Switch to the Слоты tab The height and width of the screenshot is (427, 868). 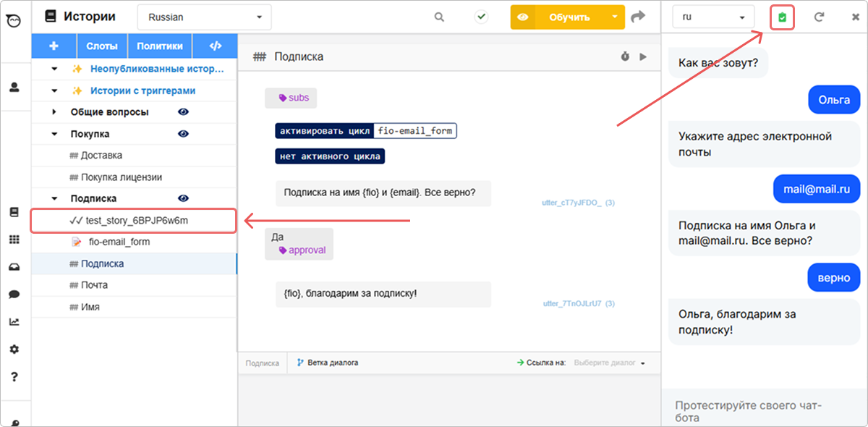[x=102, y=46]
